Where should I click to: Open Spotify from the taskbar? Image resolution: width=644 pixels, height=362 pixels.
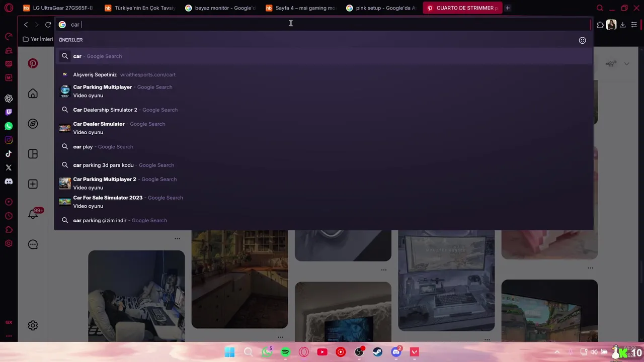tap(285, 352)
